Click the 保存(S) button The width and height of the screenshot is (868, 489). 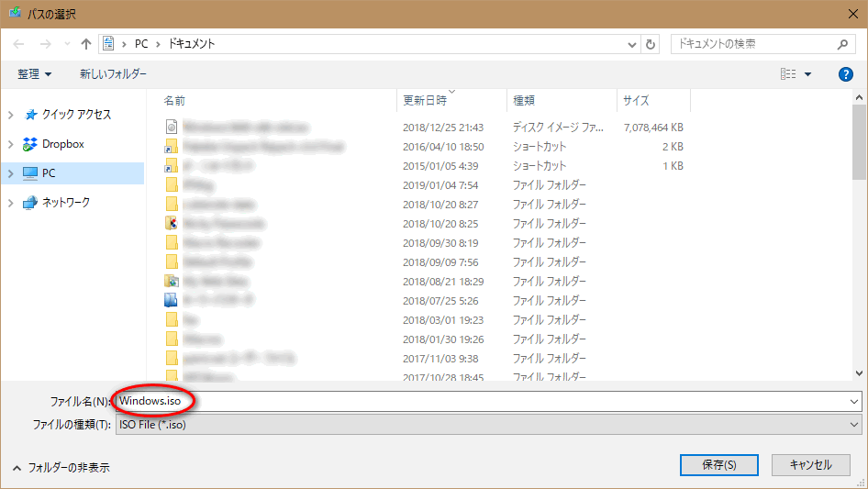tap(718, 465)
